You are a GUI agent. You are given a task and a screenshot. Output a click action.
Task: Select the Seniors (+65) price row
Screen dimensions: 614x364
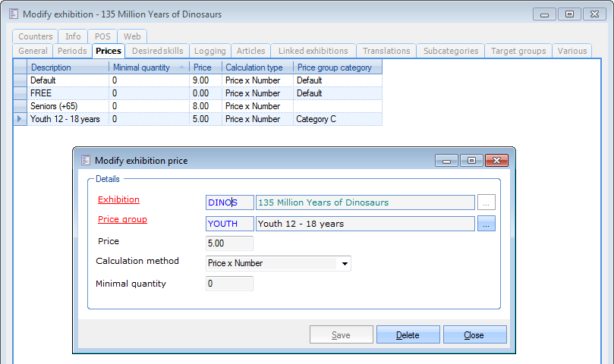[x=65, y=106]
